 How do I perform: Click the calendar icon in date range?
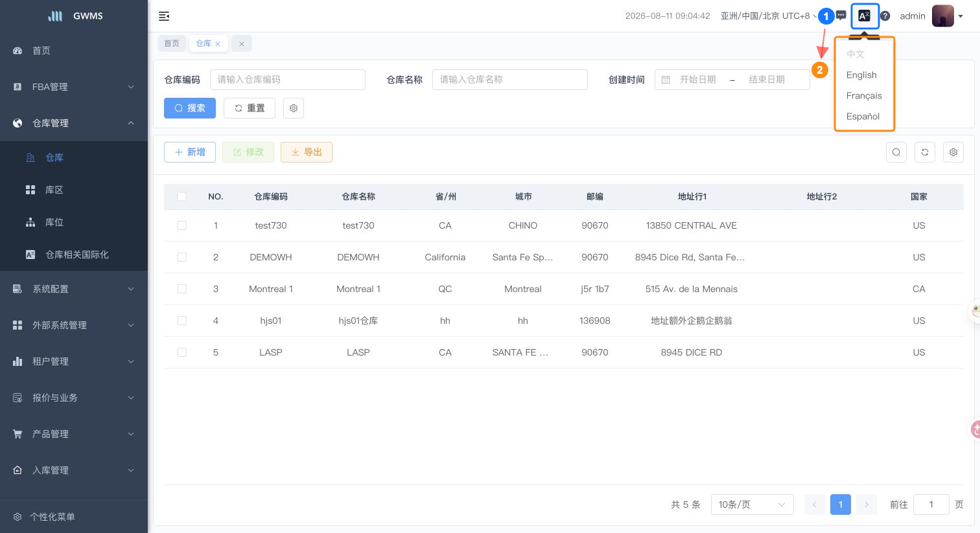pos(666,80)
